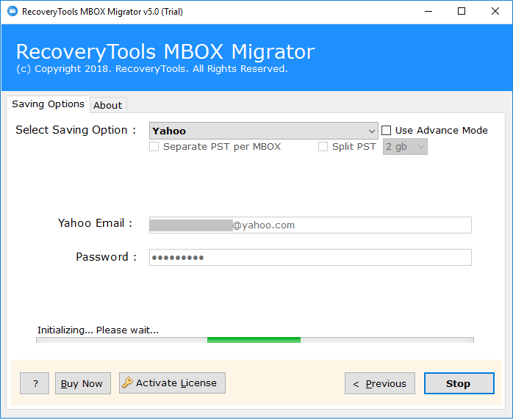
Task: Minimize the MBOX Migrator window
Action: pos(428,12)
